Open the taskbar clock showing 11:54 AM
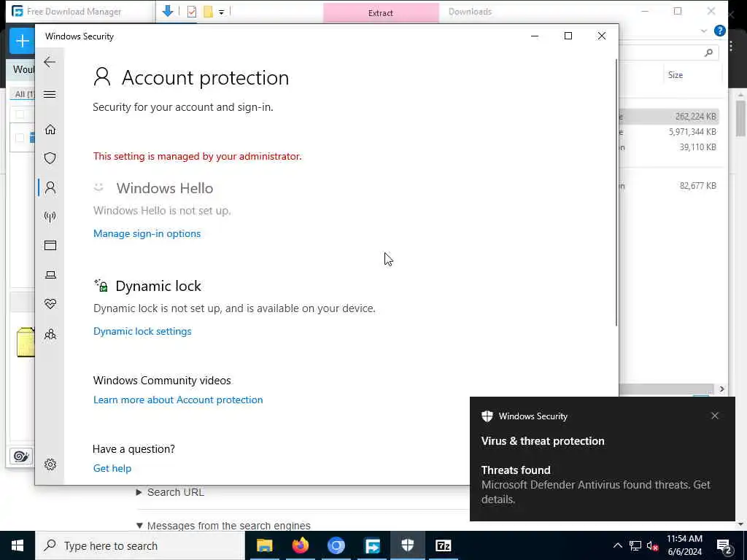 tap(684, 545)
